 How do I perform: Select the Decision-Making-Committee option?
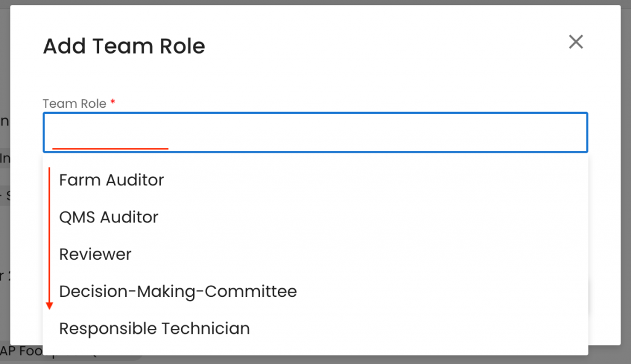point(177,291)
